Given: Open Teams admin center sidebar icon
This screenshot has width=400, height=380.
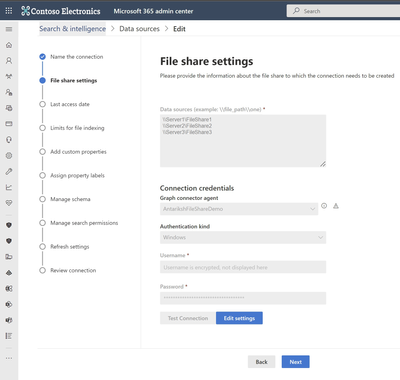Looking at the screenshot, I should pyautogui.click(x=9, y=320).
